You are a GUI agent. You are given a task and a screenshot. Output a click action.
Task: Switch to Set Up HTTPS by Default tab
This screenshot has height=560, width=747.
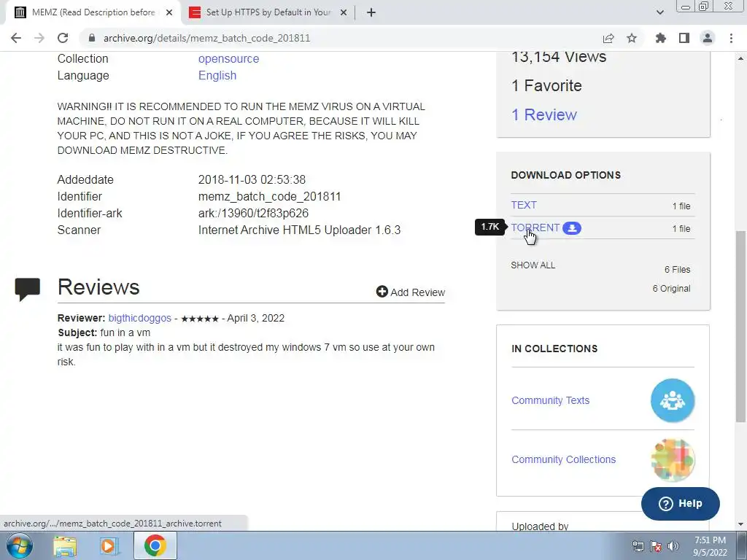[x=268, y=12]
